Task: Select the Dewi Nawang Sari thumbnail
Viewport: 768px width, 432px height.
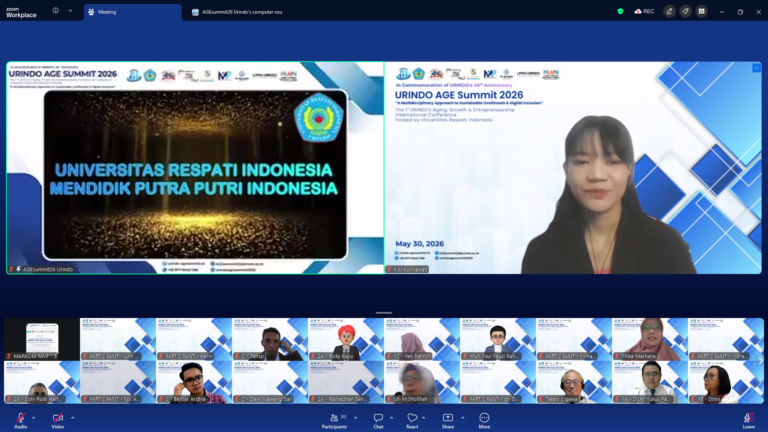Action: (x=270, y=382)
